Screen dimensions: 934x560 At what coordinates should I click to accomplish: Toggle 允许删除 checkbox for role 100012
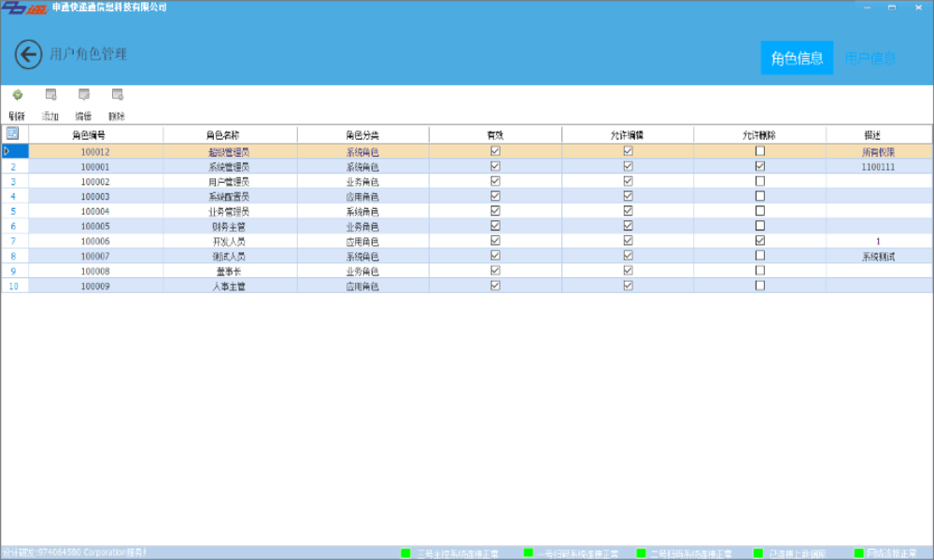(760, 151)
